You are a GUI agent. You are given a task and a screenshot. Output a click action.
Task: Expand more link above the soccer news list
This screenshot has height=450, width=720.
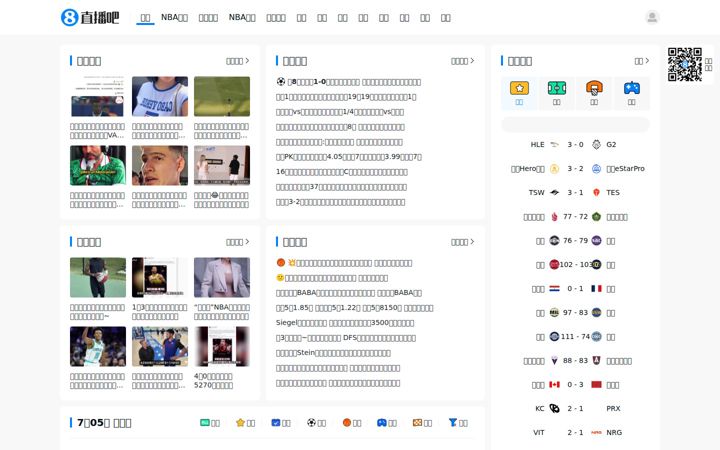(462, 61)
